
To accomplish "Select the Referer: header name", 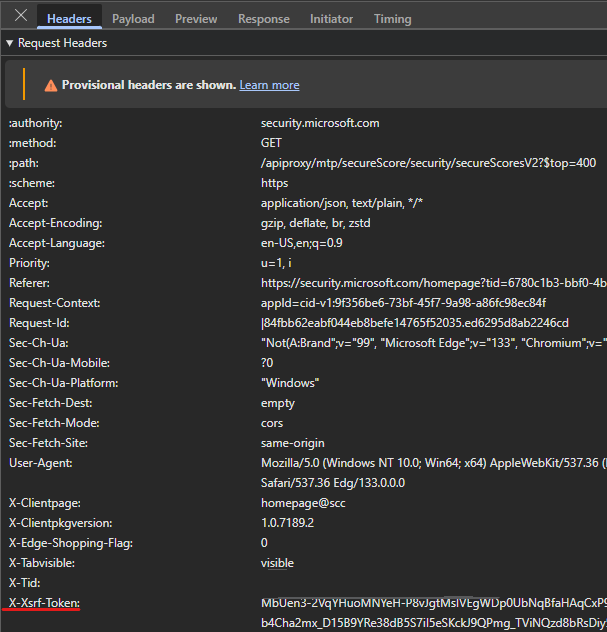I will [x=29, y=283].
